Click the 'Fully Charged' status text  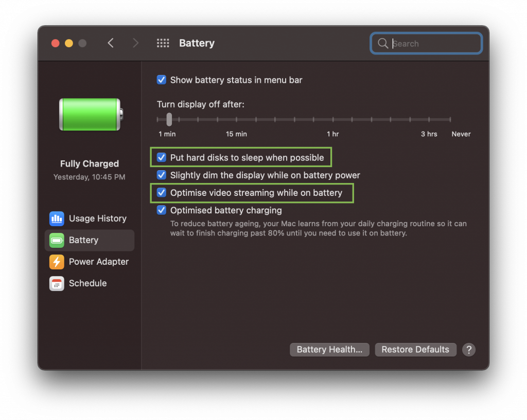[90, 163]
